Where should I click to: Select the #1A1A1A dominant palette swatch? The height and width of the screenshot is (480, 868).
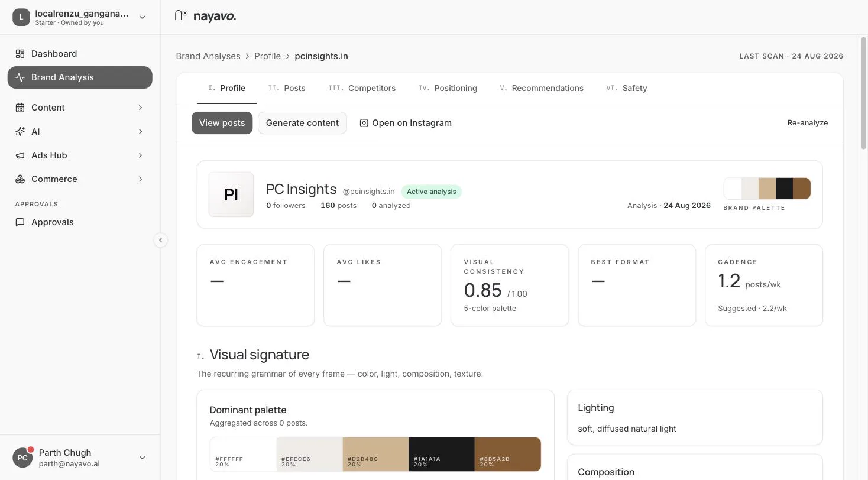(442, 454)
